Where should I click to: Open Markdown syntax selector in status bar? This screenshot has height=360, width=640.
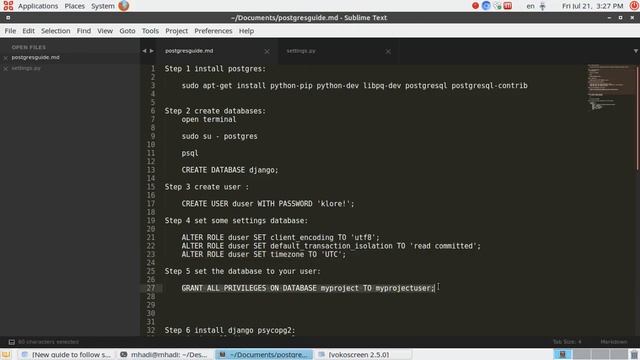pyautogui.click(x=613, y=342)
